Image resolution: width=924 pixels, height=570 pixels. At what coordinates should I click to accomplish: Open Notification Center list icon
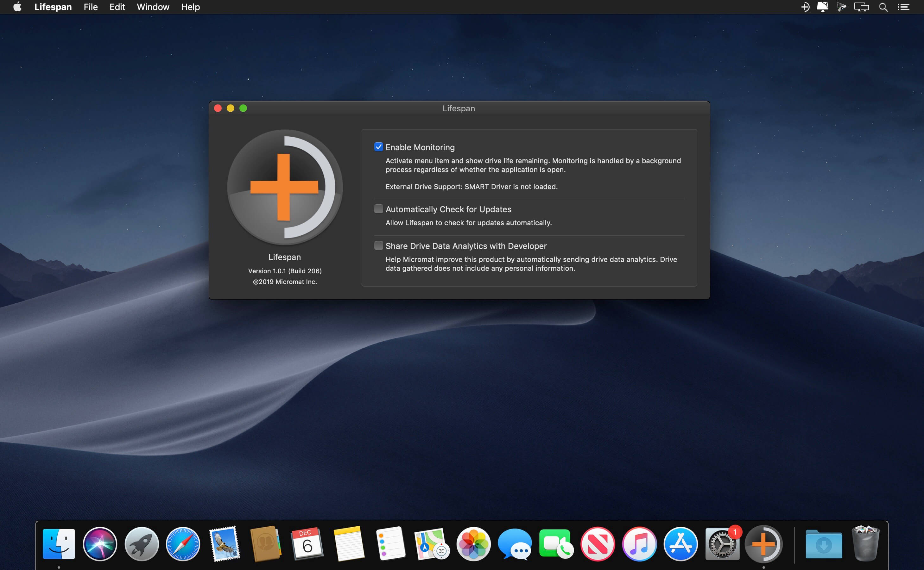tap(903, 7)
